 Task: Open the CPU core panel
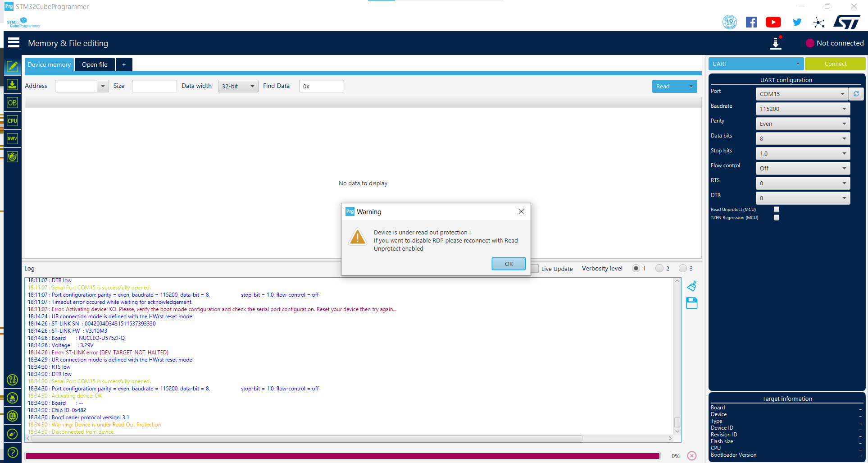[13, 120]
